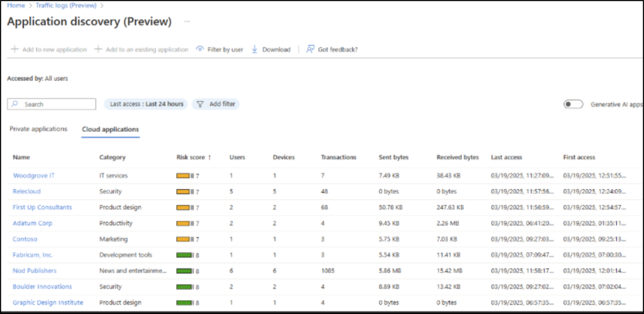Click the Productivity category cell
The height and width of the screenshot is (314, 644).
point(116,224)
